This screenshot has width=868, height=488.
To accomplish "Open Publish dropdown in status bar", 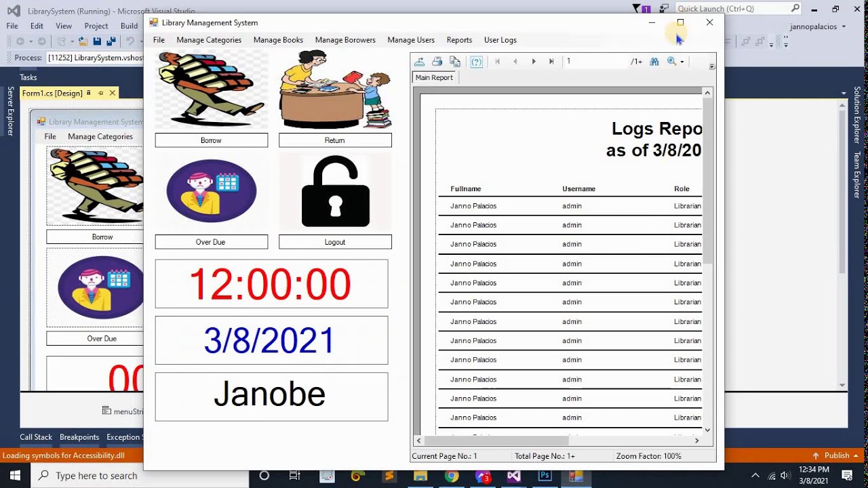I will (836, 455).
